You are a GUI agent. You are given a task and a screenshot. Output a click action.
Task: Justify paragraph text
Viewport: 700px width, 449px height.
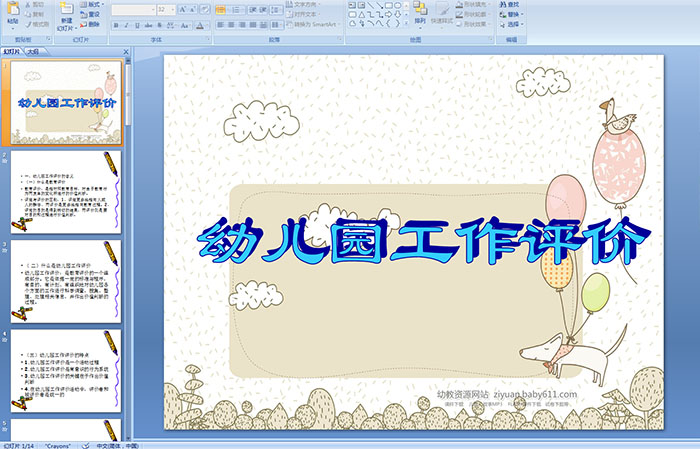[x=253, y=25]
